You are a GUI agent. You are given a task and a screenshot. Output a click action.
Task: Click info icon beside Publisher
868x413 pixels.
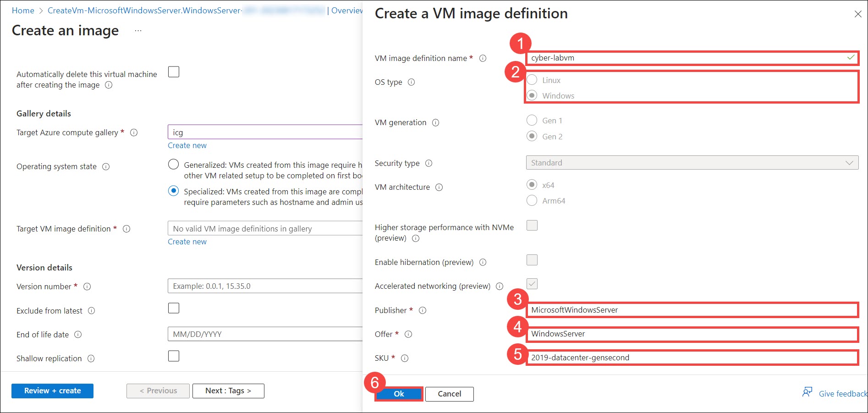pos(423,310)
